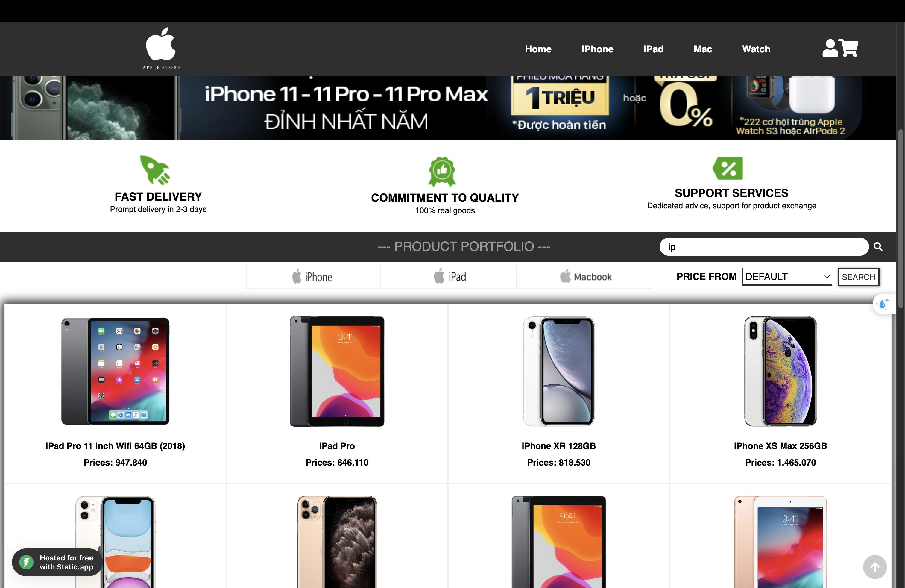This screenshot has height=588, width=905.
Task: Focus the product search field containing ip
Action: (764, 247)
